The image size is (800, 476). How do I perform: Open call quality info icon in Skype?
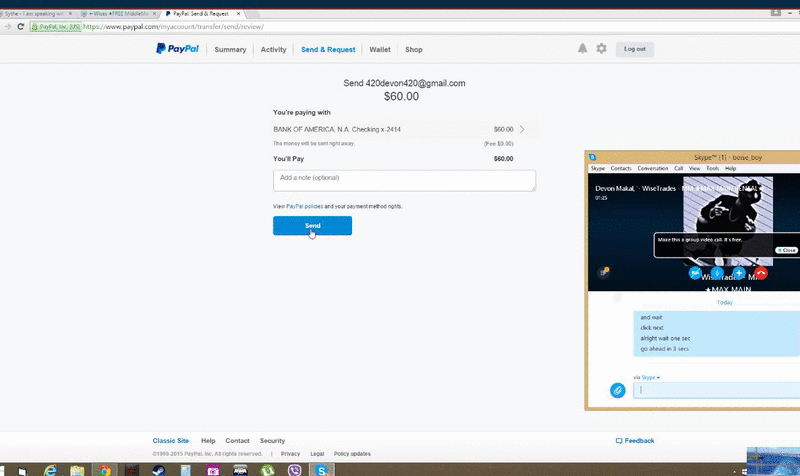[x=604, y=272]
